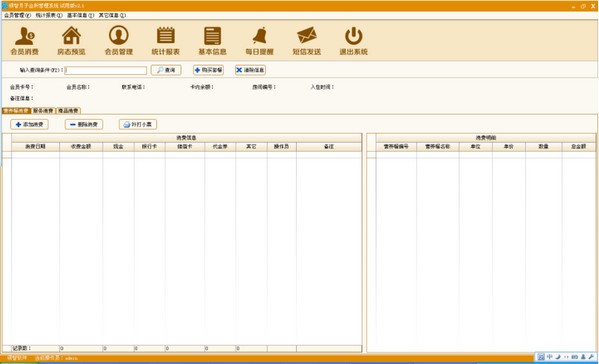Click the 操作员 column header
This screenshot has height=364, width=599.
282,147
